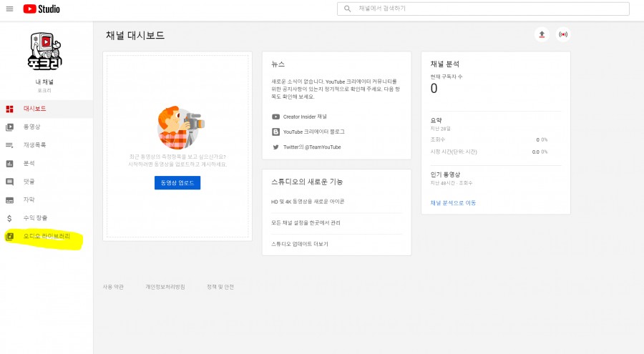644x354 pixels.
Task: Click 채널 분석으로 이동 link
Action: 453,203
